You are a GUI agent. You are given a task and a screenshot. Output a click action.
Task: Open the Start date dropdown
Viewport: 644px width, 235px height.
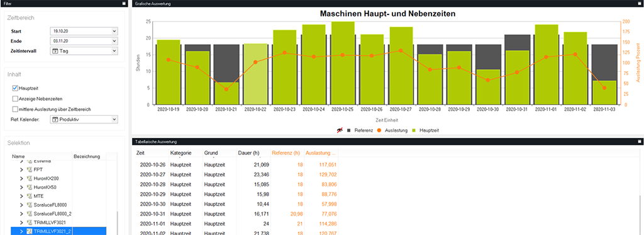(x=114, y=32)
